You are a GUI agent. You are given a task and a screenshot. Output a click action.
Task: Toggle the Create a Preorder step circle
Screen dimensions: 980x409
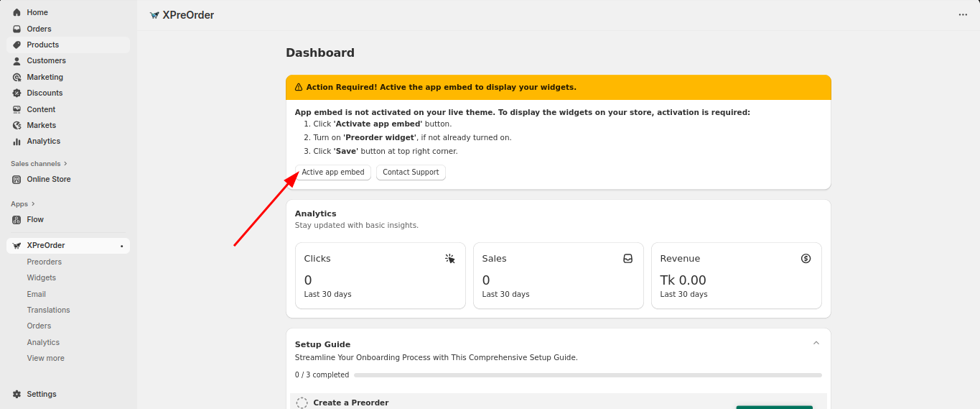302,403
